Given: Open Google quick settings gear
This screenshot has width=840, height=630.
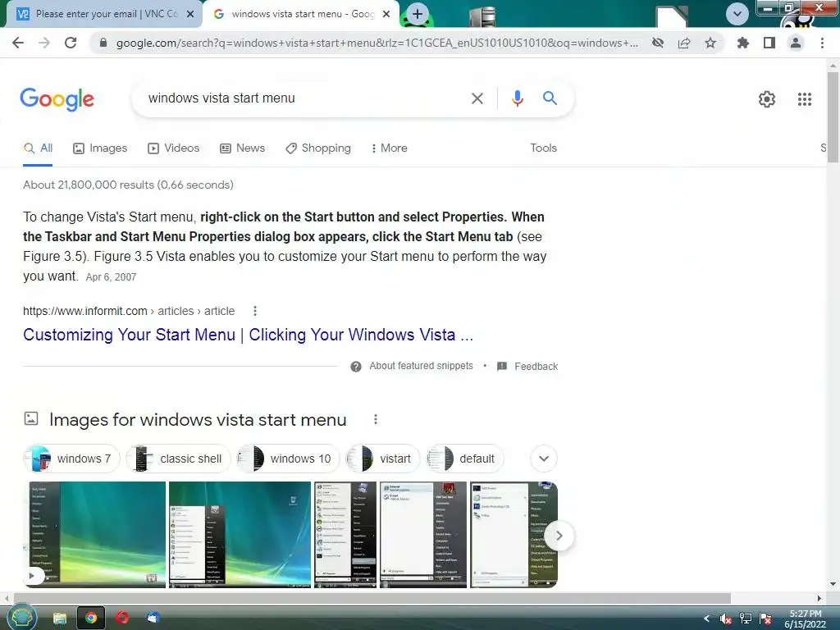Looking at the screenshot, I should pos(767,99).
